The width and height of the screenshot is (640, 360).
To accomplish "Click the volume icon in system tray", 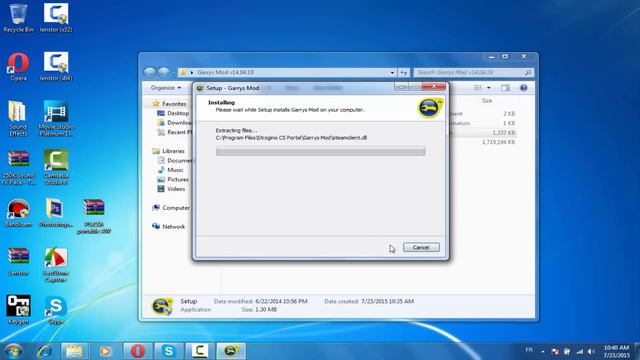I will pos(591,351).
